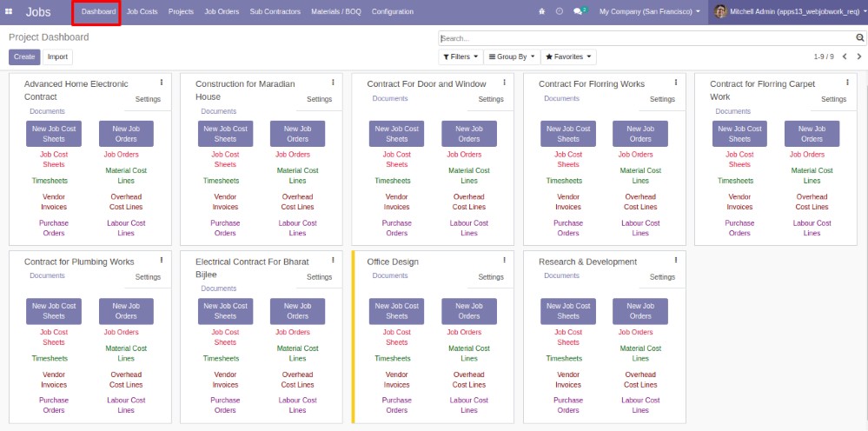Click the debug bug icon
Image resolution: width=868 pixels, height=431 pixels.
(x=542, y=12)
